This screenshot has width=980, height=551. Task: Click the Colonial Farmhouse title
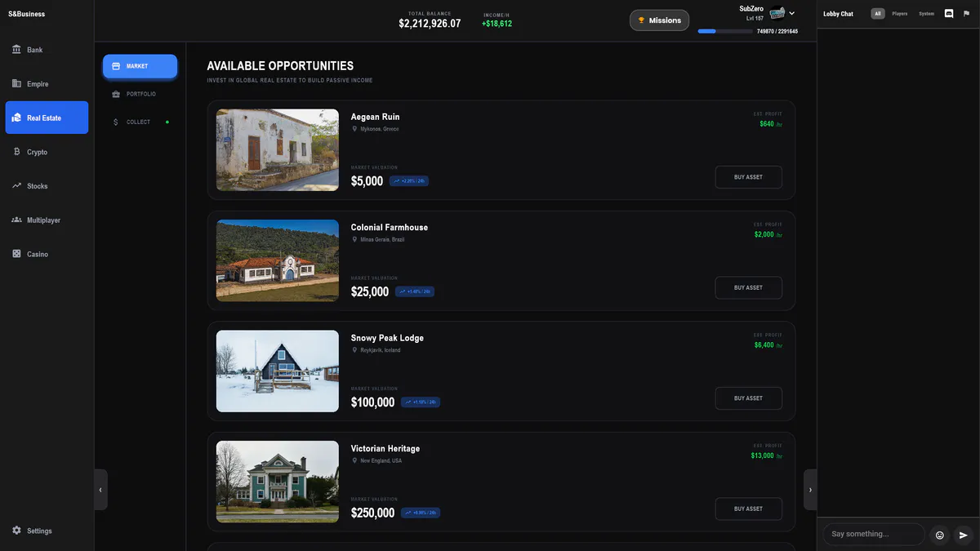[x=390, y=227]
